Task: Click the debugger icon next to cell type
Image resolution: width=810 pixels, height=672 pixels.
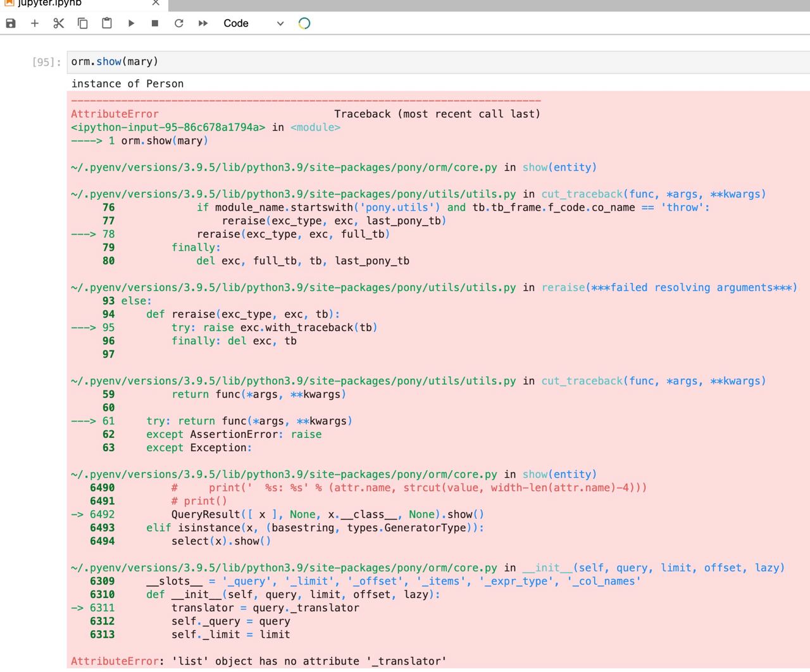Action: [x=304, y=23]
